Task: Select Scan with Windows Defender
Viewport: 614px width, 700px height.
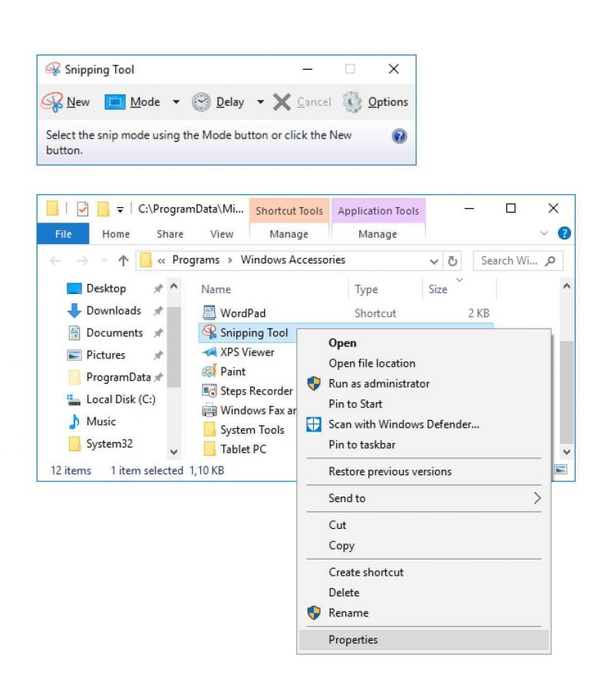Action: pos(424,424)
